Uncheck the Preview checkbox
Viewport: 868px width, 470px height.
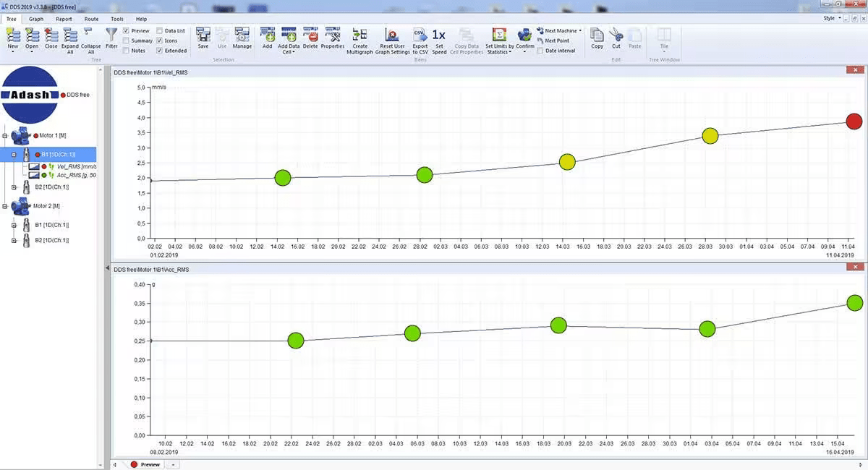(x=127, y=31)
